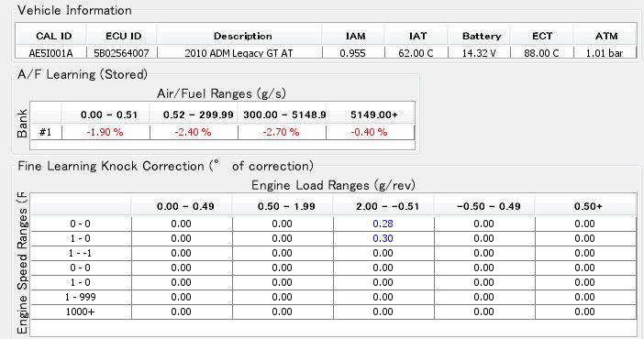The width and height of the screenshot is (644, 339).
Task: Click the ECT column header
Action: [x=542, y=36]
